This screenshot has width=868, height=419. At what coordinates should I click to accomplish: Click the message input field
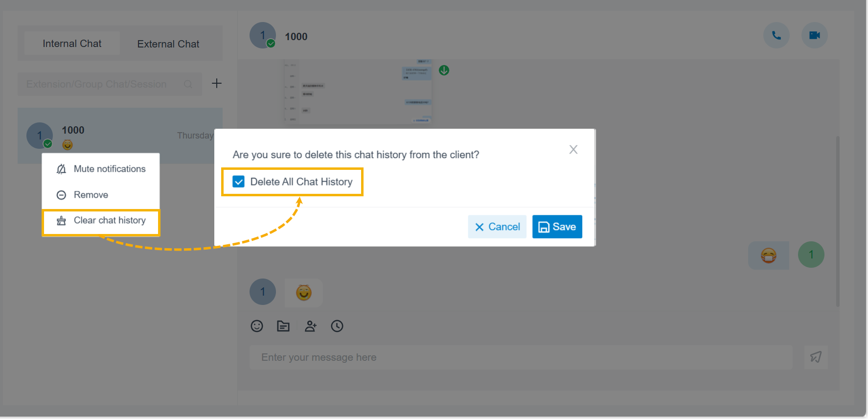pos(521,357)
